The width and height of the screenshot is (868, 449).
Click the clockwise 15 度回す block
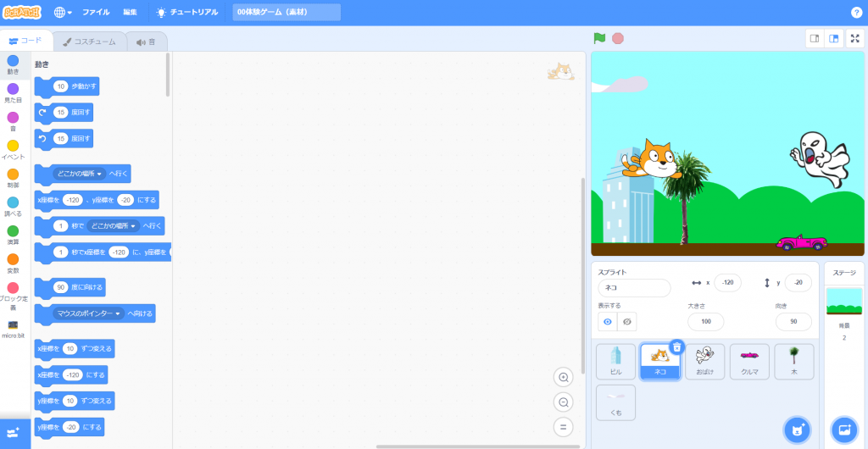click(x=64, y=113)
